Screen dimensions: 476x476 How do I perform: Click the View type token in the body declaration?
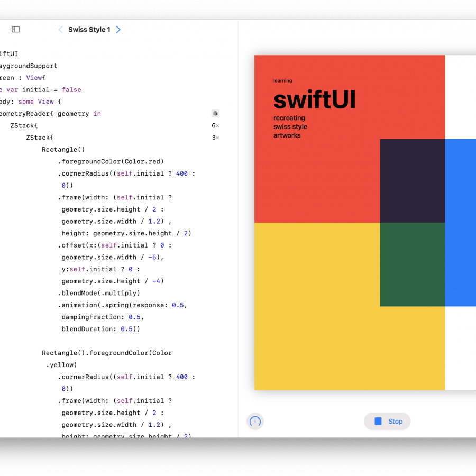(45, 101)
